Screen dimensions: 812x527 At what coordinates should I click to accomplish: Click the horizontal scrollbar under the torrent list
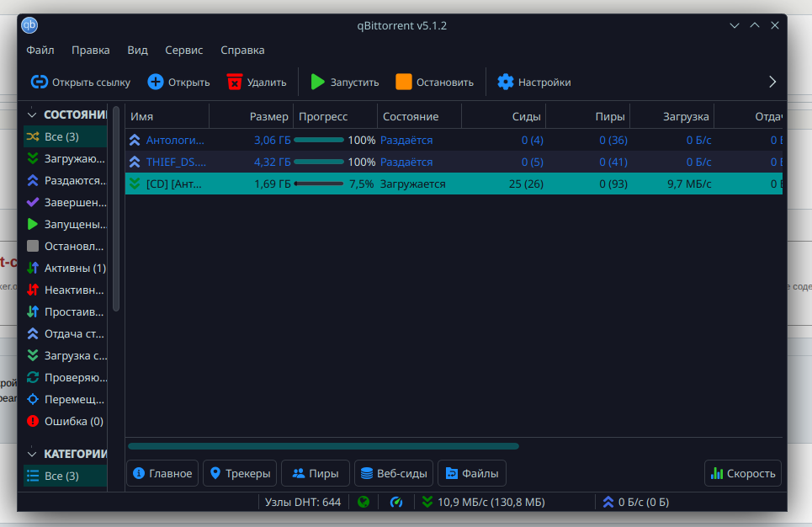[323, 446]
